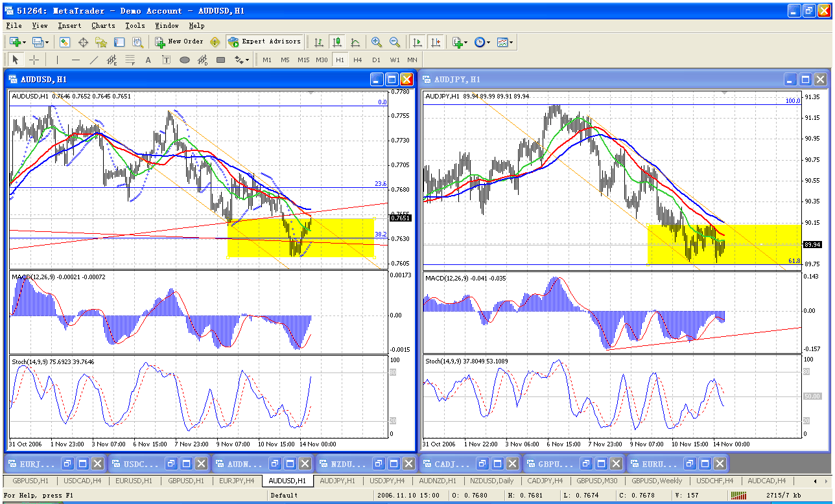Zoom out on the chart
Screen dimensions: 835x504
point(395,42)
